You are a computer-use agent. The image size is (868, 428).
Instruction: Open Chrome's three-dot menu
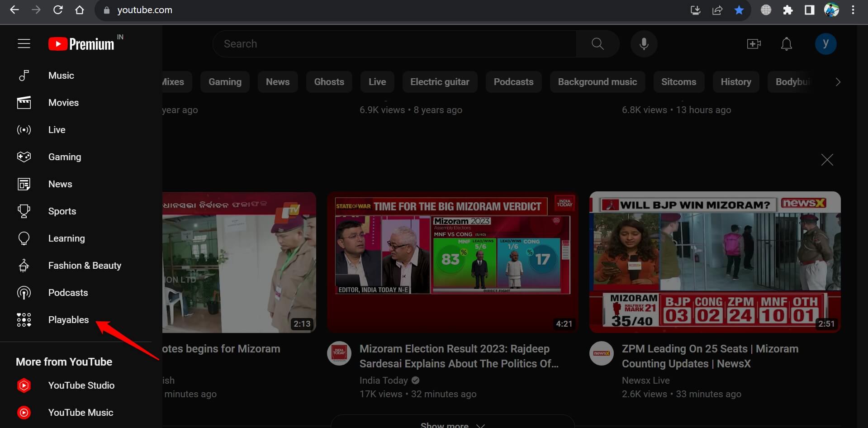853,10
